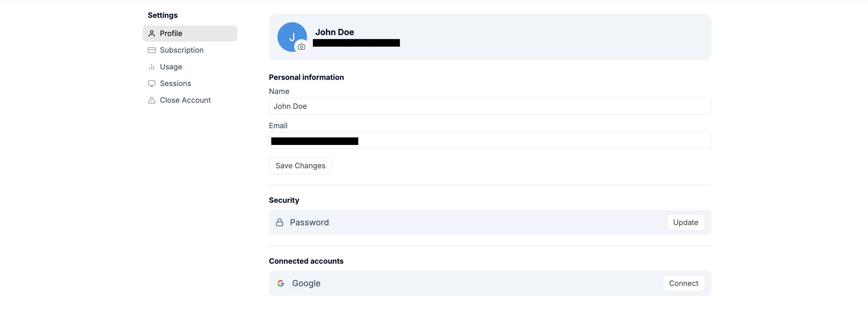The height and width of the screenshot is (319, 868).
Task: Click the Subscription credit card icon
Action: (x=152, y=50)
